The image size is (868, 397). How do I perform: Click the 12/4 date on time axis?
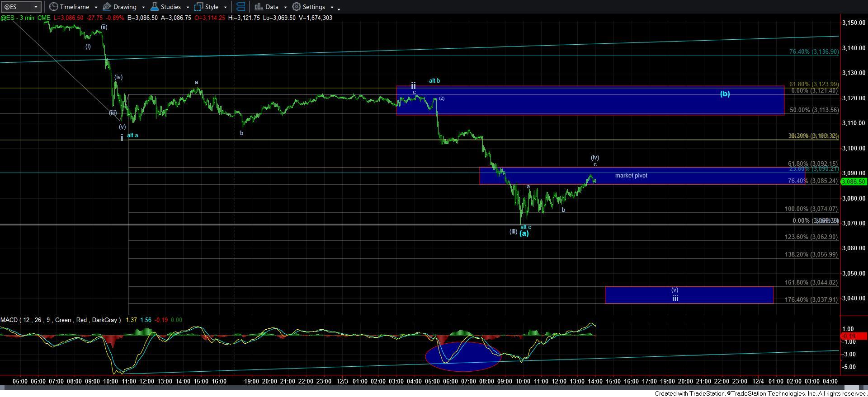[x=758, y=381]
